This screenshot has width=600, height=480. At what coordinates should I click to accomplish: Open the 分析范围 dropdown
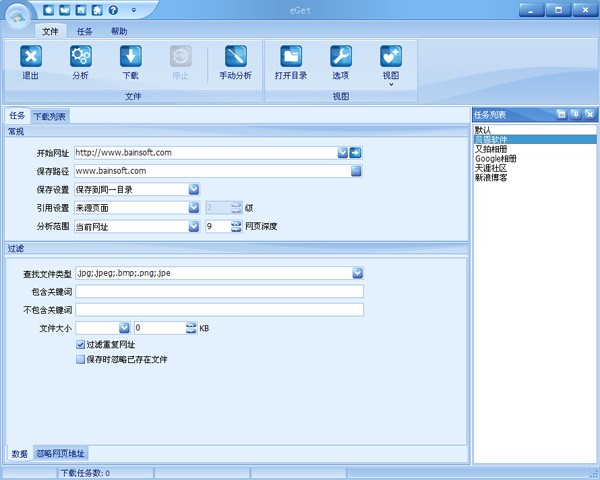[194, 226]
